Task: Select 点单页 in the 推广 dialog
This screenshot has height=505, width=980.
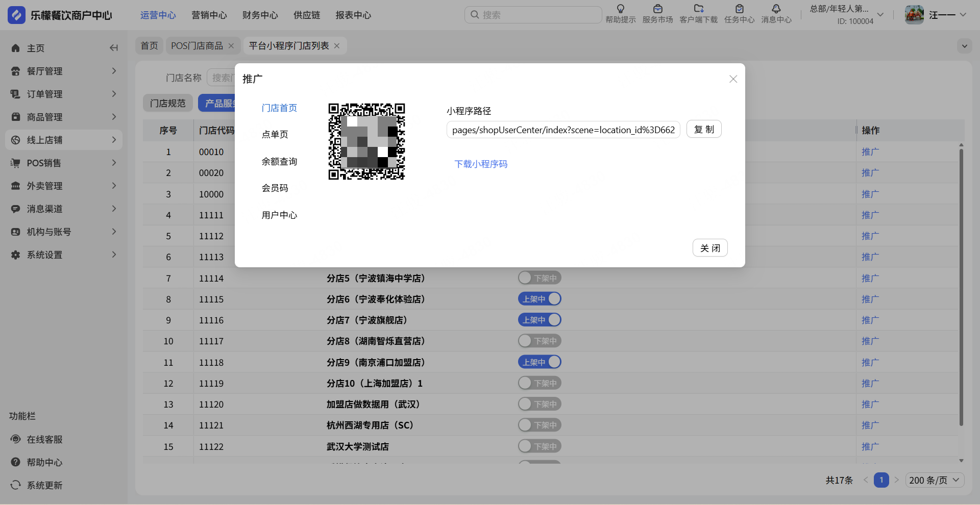Action: (x=275, y=135)
